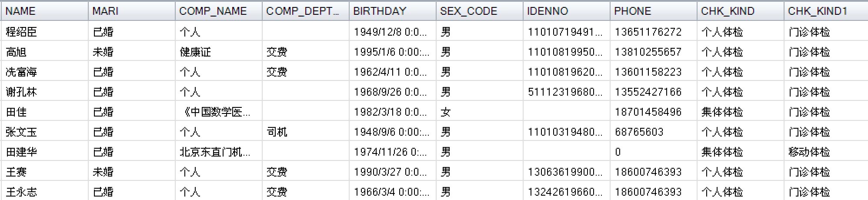Click the 司机 department cell
Image resolution: width=868 pixels, height=200 pixels.
pos(305,132)
